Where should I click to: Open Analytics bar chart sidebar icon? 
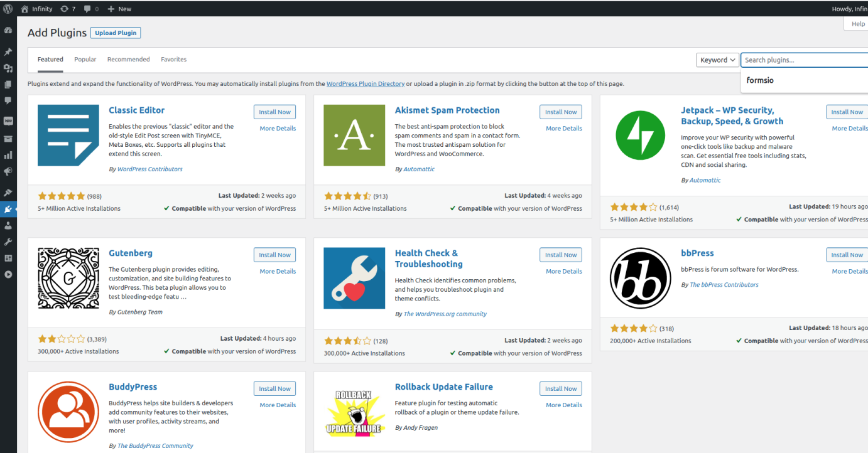(8, 155)
